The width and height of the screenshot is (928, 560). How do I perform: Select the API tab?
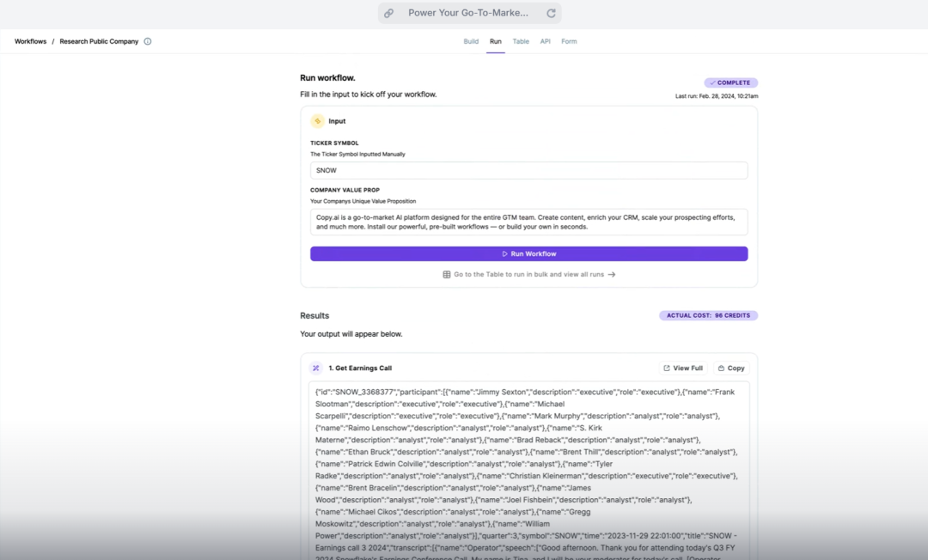coord(546,41)
